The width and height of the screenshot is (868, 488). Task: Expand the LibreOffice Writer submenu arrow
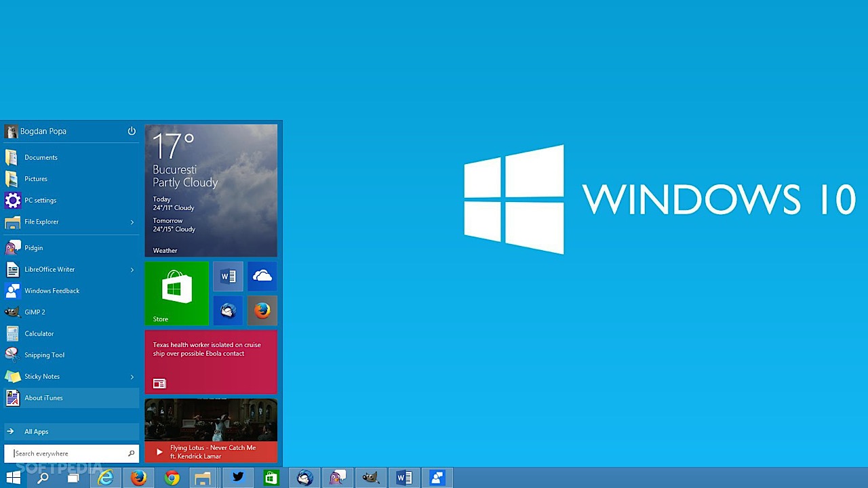(x=132, y=270)
